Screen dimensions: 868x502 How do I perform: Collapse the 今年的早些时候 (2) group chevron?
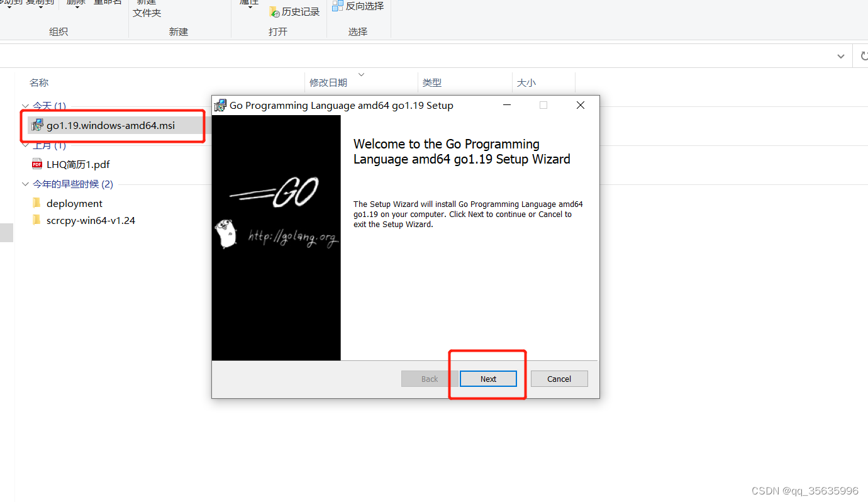(x=25, y=184)
